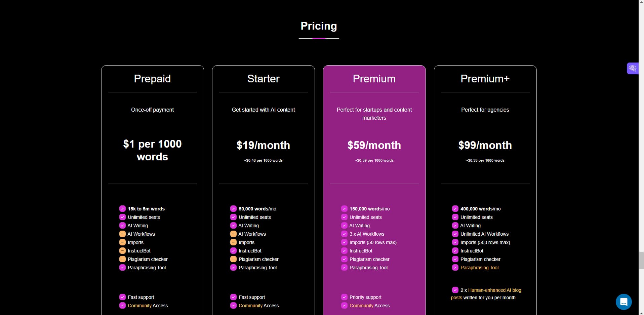Open the AI brain chat widget on right edge
Screen dimensions: 644x315
(633, 68)
